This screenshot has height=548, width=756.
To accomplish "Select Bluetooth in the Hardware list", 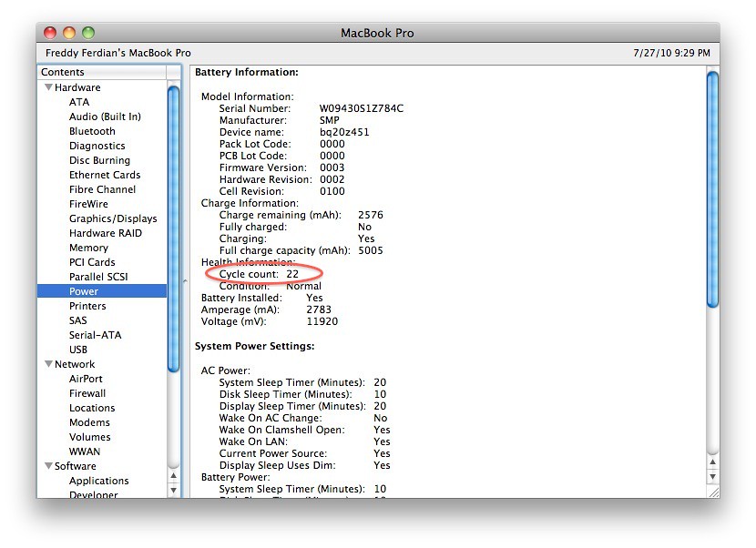I will click(x=92, y=131).
